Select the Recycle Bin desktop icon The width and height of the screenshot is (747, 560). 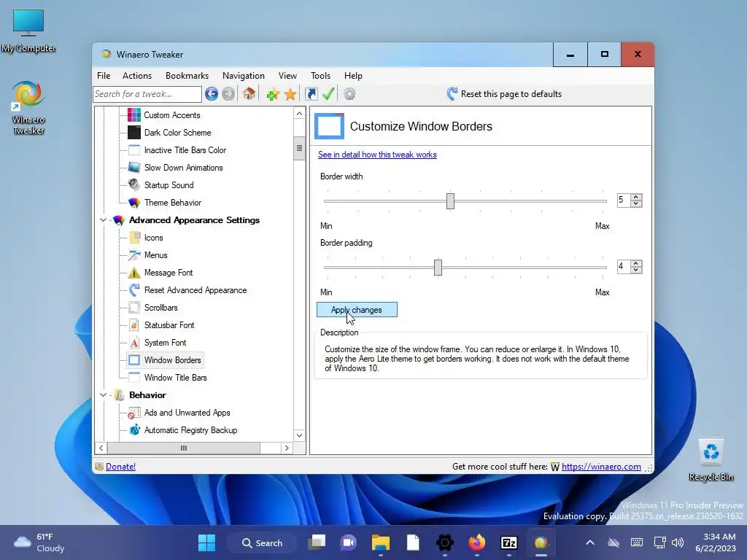711,460
